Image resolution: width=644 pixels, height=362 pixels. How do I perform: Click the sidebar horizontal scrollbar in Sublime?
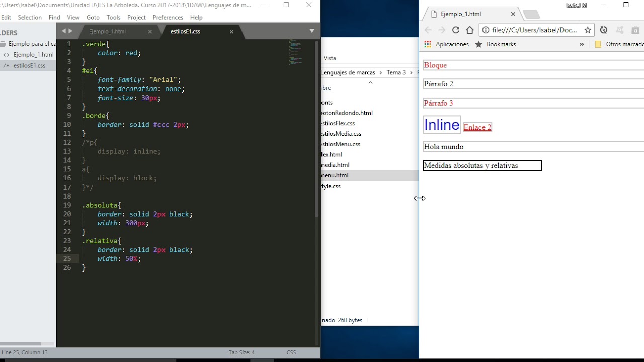click(x=20, y=344)
